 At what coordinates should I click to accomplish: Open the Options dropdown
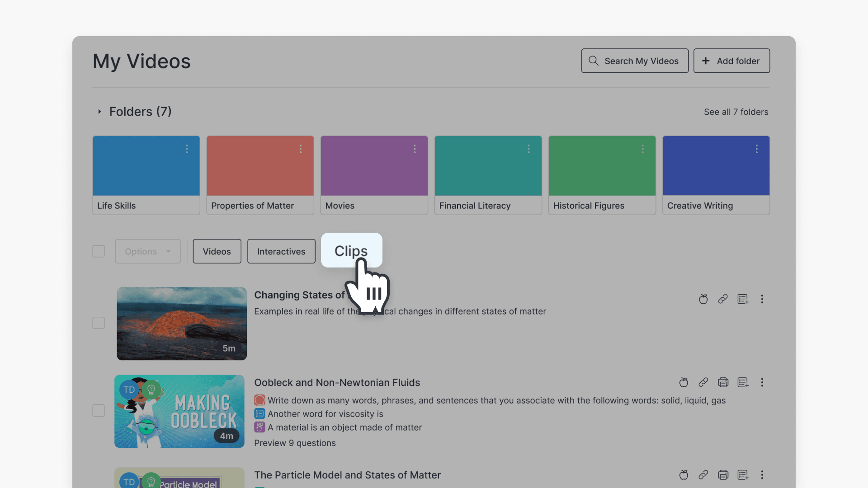[147, 251]
